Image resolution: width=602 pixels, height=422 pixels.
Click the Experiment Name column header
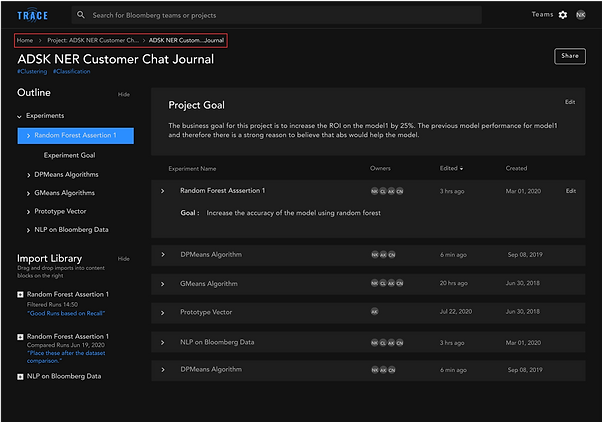pos(192,169)
